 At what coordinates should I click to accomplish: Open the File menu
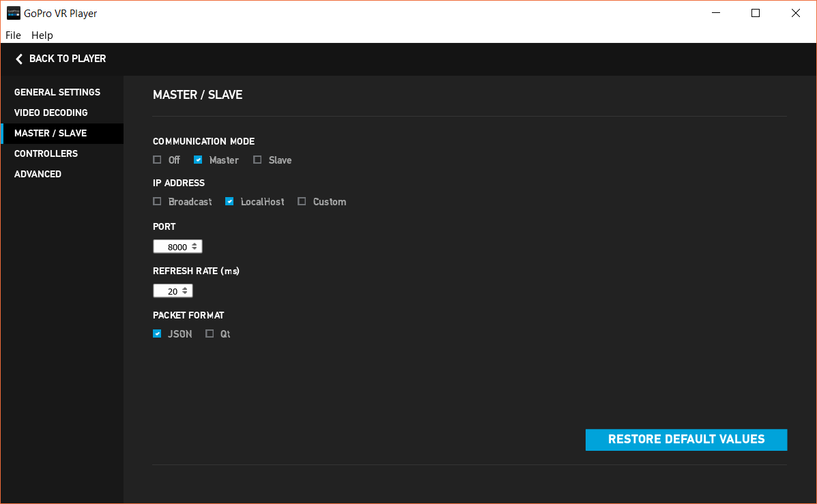click(13, 35)
